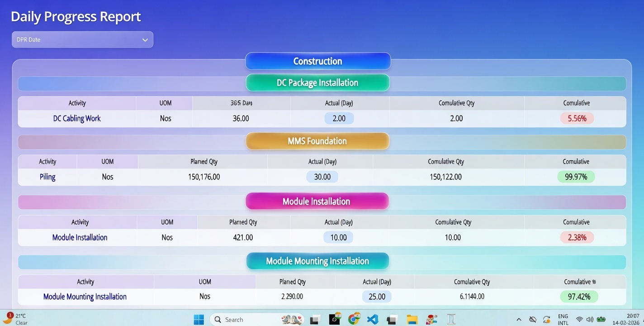Open File Explorer from the taskbar
The height and width of the screenshot is (326, 644).
(412, 319)
